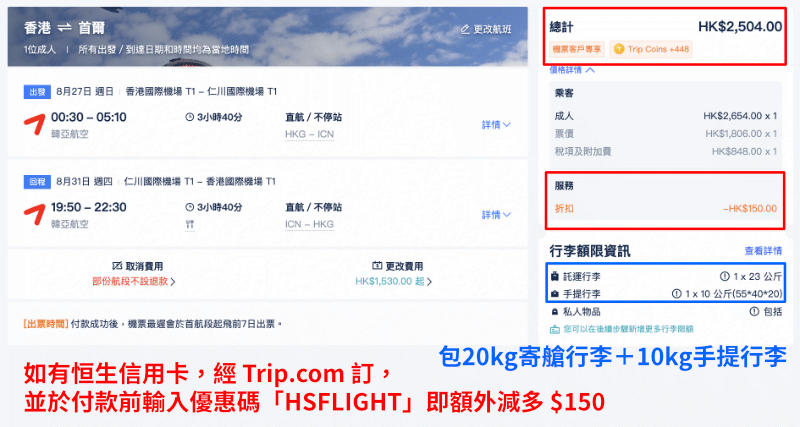The width and height of the screenshot is (800, 427).
Task: Click the Asiana Airlines logo on return flight
Action: [x=35, y=214]
